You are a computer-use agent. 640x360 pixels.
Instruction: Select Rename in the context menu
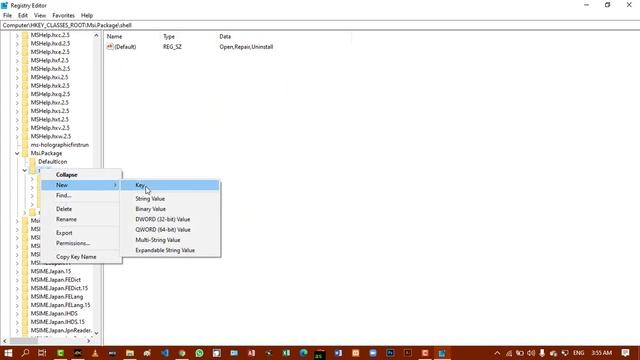(x=81, y=219)
